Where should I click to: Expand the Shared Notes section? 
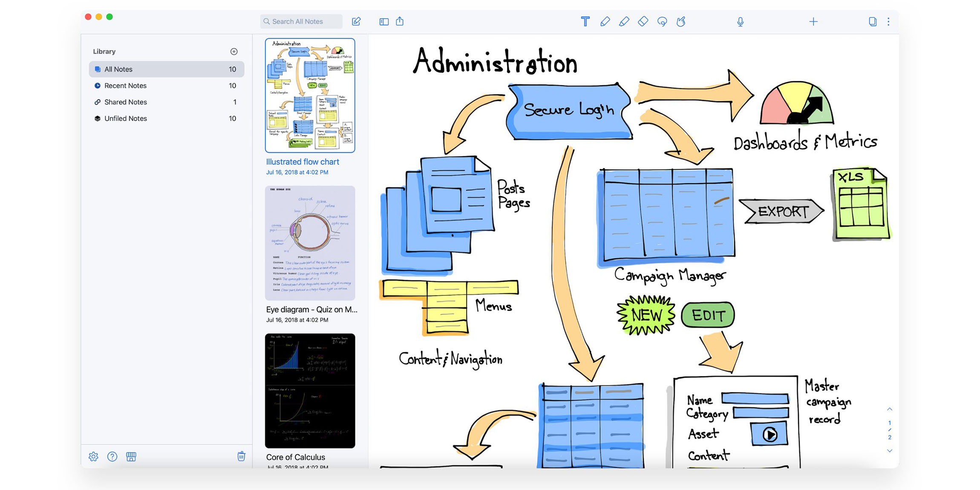(x=127, y=102)
